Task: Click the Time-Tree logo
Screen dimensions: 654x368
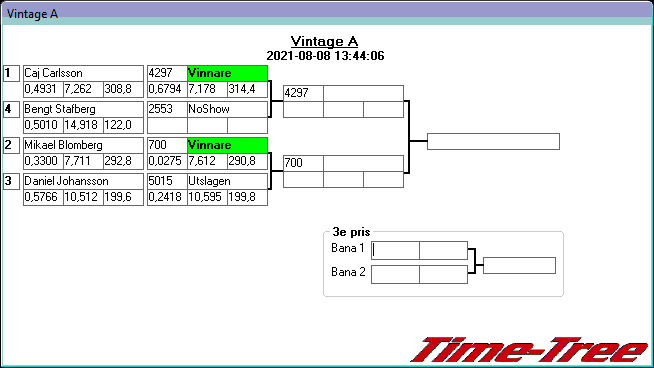Action: click(x=530, y=350)
